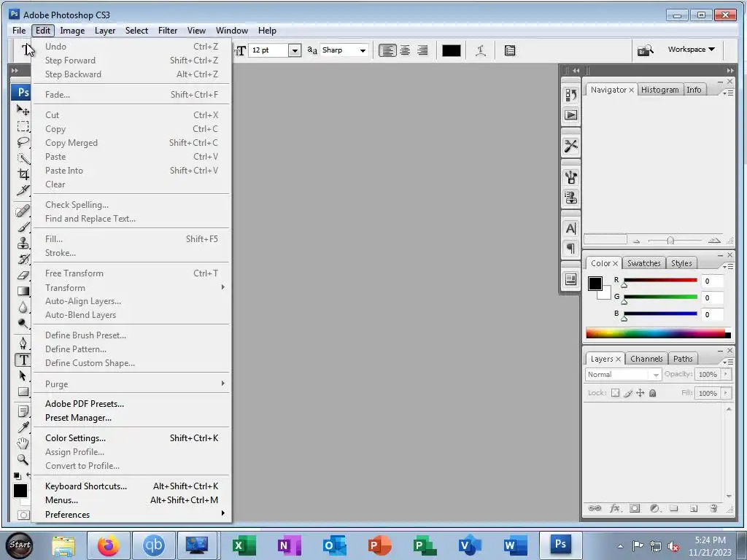
Task: Switch to the Channels tab
Action: click(x=646, y=359)
